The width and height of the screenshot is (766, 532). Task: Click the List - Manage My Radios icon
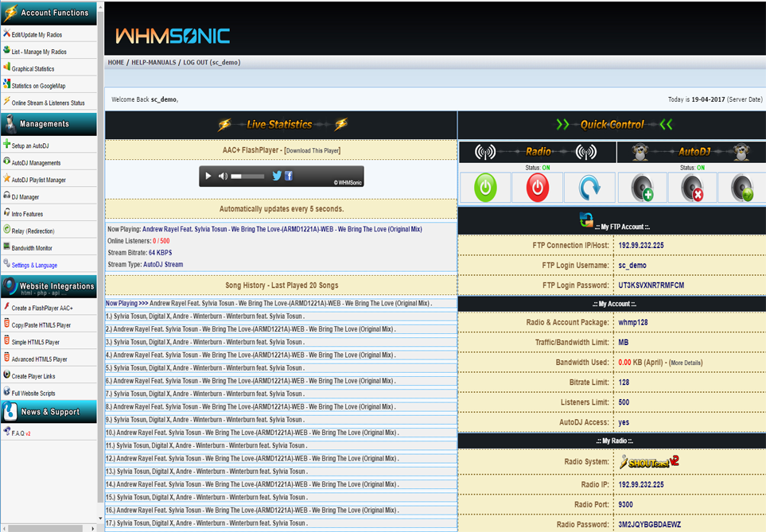pyautogui.click(x=7, y=50)
